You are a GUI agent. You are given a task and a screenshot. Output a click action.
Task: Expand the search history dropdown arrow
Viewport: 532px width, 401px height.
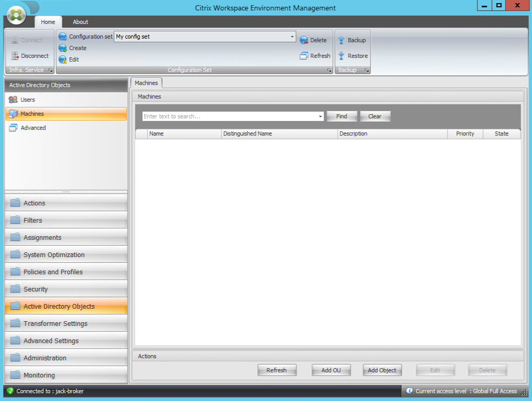320,116
